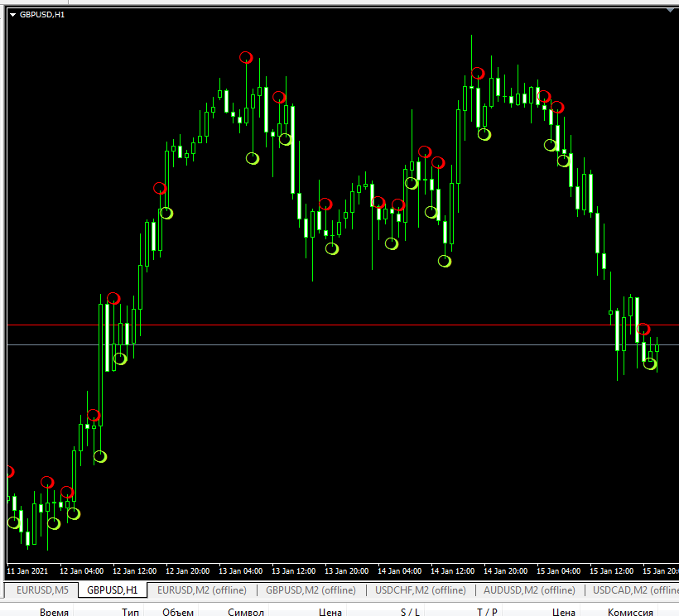Click the 12 Jan 12:00 time label
Viewport: 679px width, 616px height.
pos(135,571)
